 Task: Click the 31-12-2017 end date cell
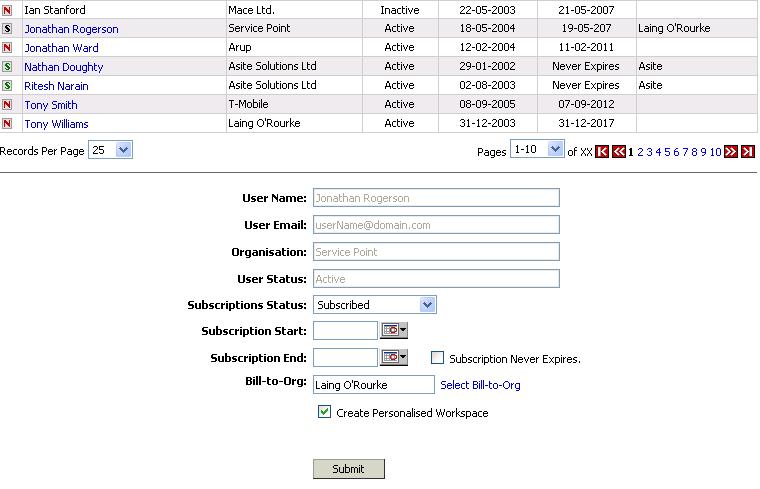pos(586,123)
